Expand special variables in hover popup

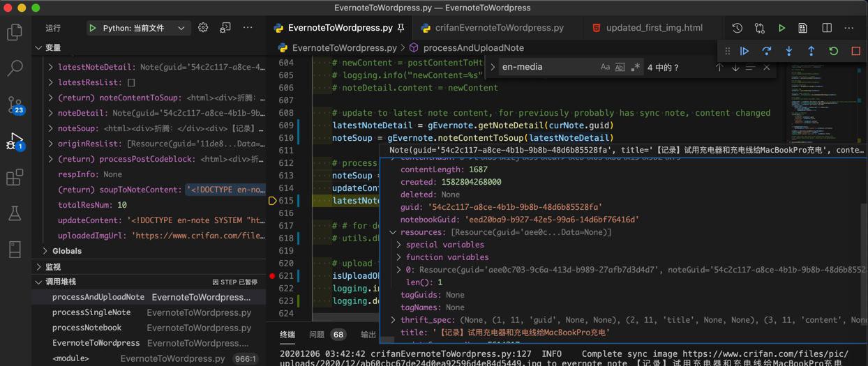click(399, 245)
